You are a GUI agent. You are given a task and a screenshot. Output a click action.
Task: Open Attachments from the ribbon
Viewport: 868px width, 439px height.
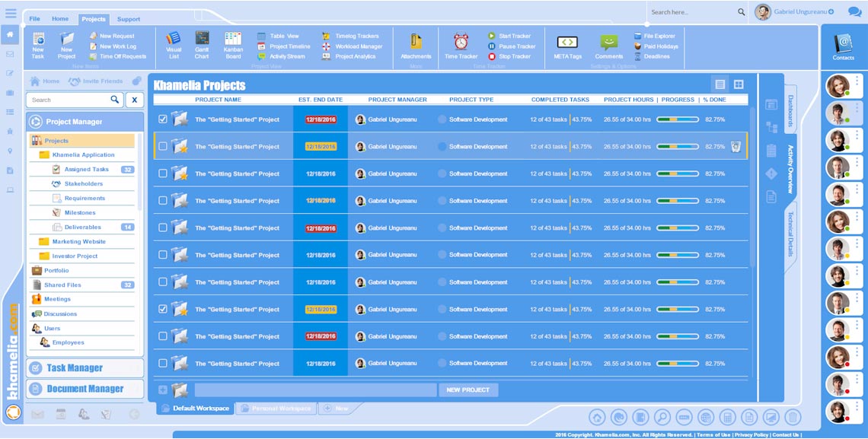click(x=416, y=46)
